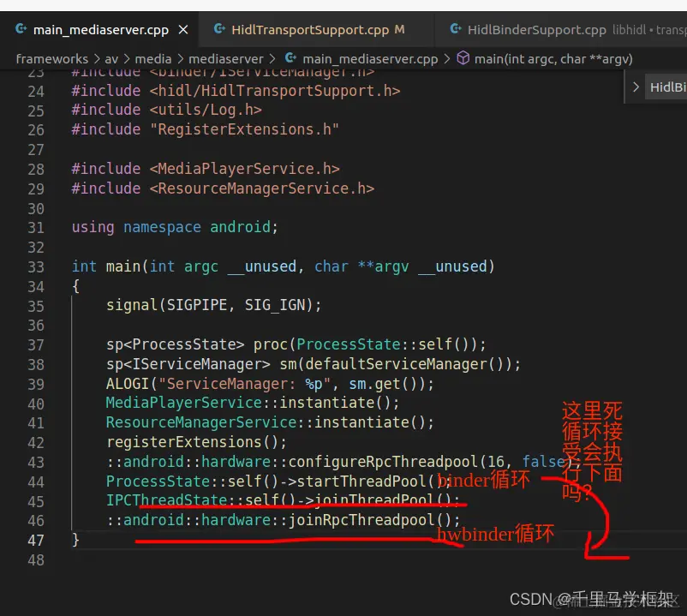Viewport: 687px width, 616px height.
Task: Click '#include <hidl/HidlTransportSupport.h>' line
Action: point(236,91)
